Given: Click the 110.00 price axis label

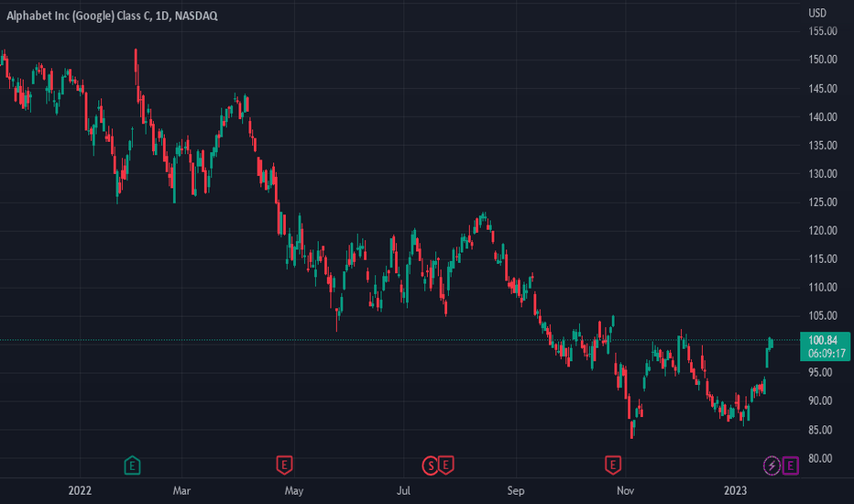Looking at the screenshot, I should pos(823,287).
